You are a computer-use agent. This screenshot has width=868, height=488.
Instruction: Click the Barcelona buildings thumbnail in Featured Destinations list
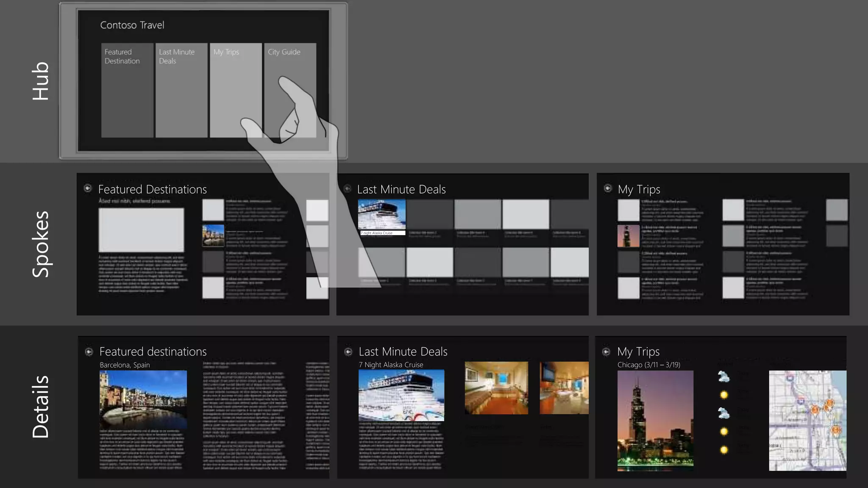213,236
